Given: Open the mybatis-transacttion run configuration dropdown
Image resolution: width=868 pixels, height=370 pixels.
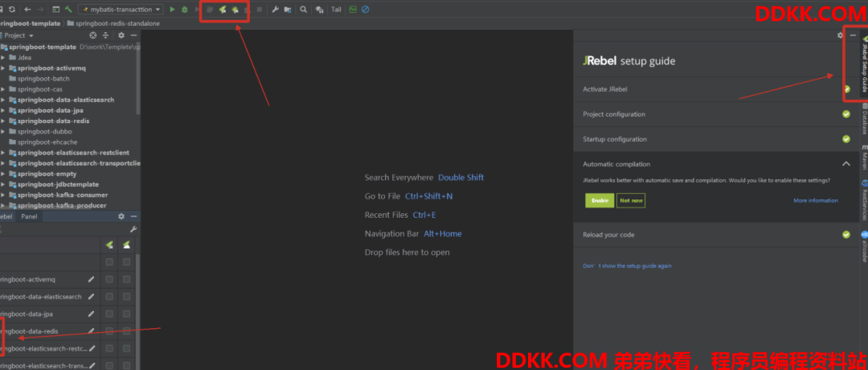Looking at the screenshot, I should point(122,10).
